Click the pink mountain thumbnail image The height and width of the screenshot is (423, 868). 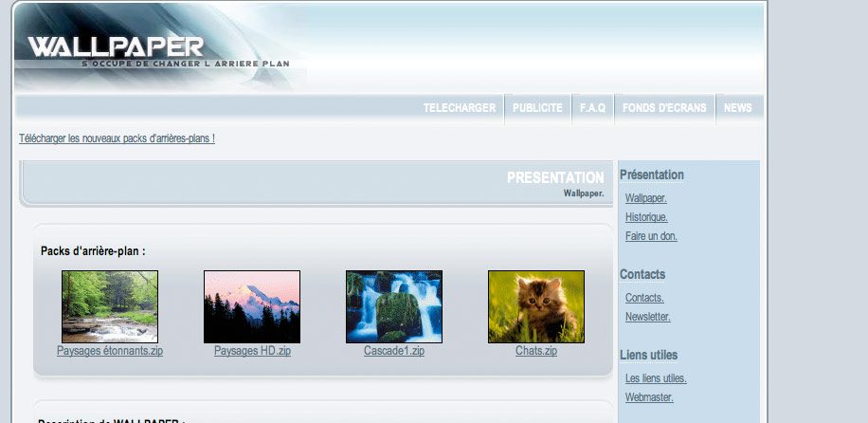[252, 306]
